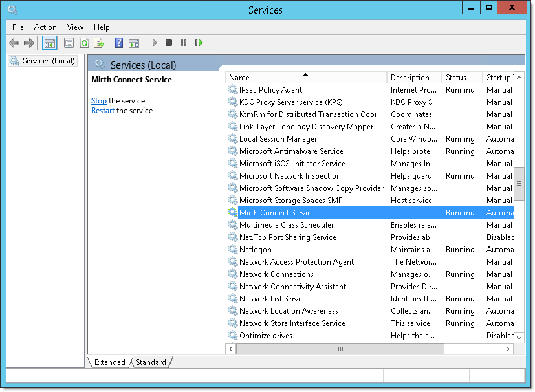Click the gear icon beside Optimize drives

click(233, 335)
